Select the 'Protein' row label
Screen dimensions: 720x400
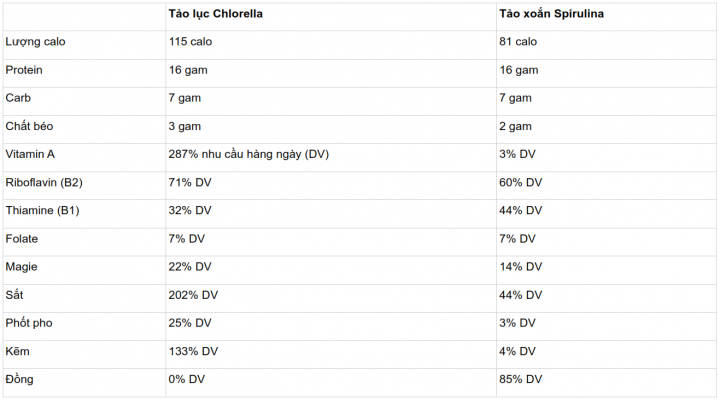24,71
